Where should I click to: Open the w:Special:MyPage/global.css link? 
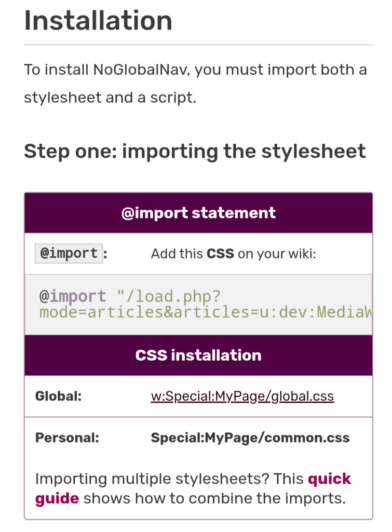click(x=242, y=396)
